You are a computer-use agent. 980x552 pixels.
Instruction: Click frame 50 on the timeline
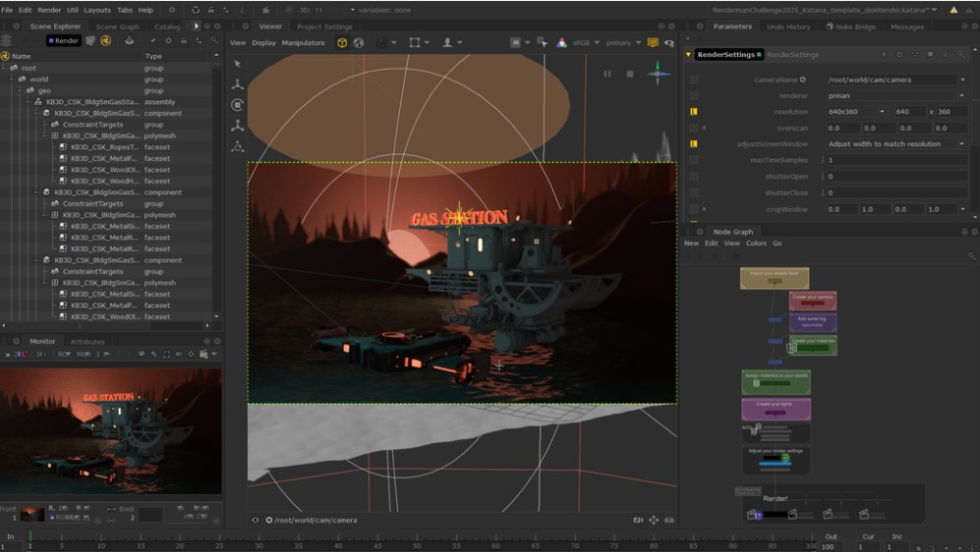(416, 538)
